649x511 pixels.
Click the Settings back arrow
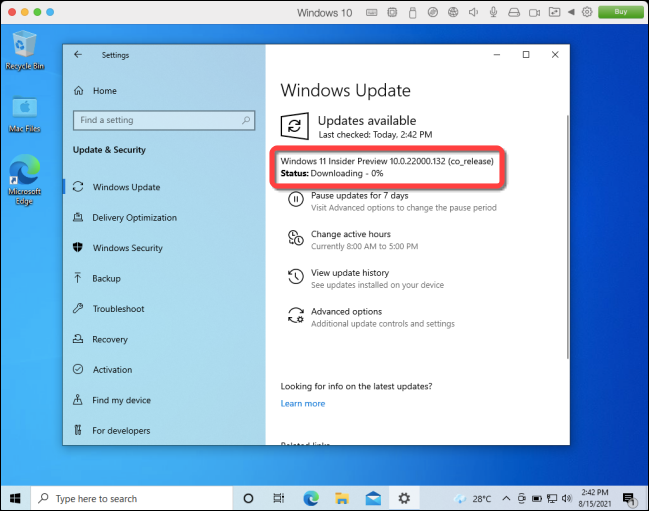78,55
